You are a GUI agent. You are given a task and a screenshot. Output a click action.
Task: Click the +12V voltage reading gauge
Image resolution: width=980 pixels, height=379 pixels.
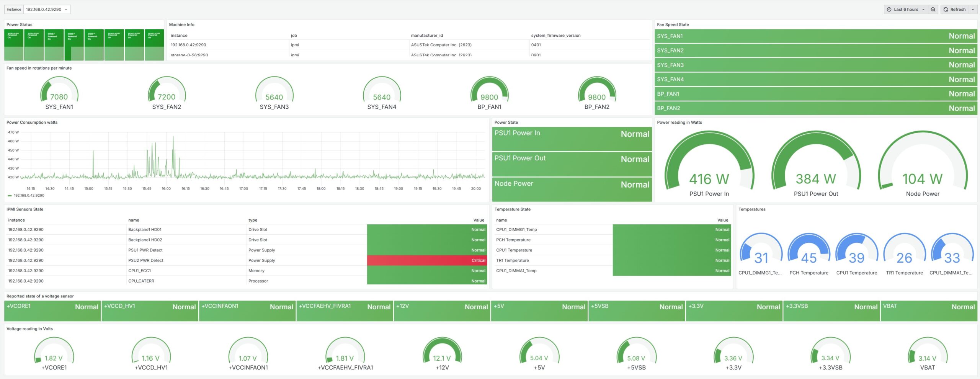pos(442,353)
